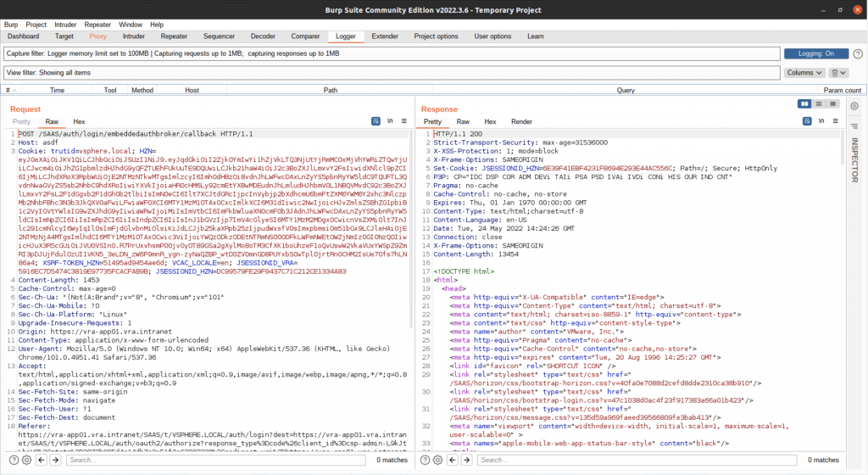Open the Intruder menu in menu bar
The height and width of the screenshot is (475, 868).
click(64, 25)
